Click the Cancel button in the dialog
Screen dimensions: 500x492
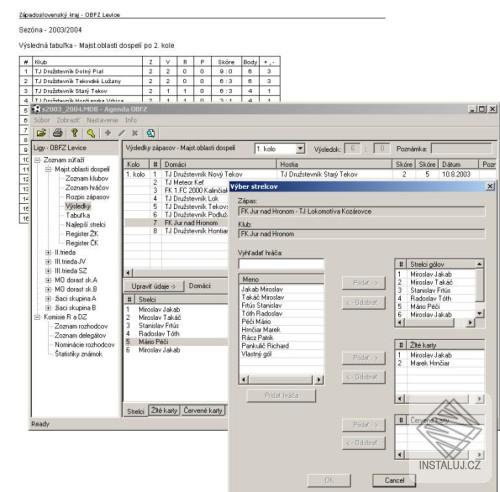coord(394,480)
